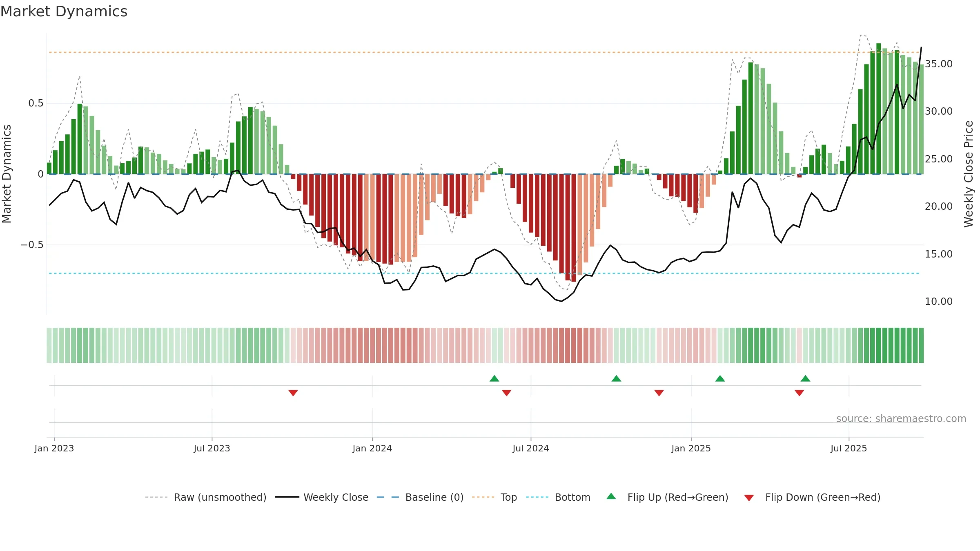
Task: Toggle the Top legend entry
Action: tap(494, 497)
